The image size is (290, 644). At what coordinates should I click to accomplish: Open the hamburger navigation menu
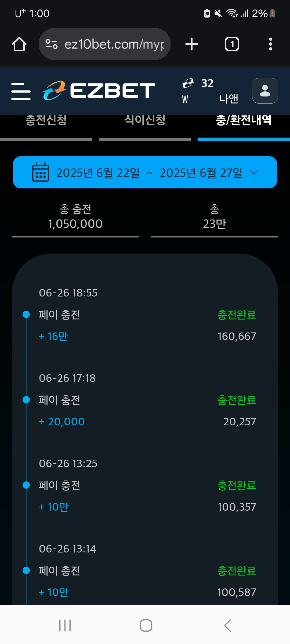(x=21, y=91)
